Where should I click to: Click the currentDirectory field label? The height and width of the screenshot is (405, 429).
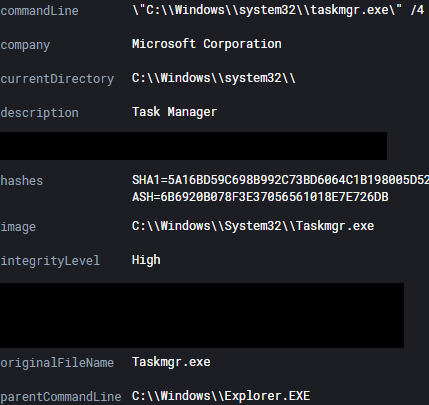57,79
